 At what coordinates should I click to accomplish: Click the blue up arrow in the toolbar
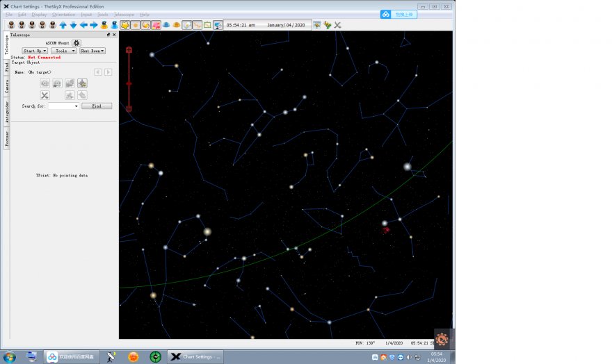click(x=63, y=25)
